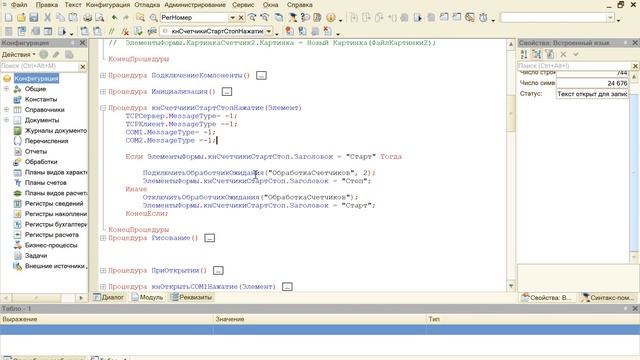Click the Планы счетов icon in the tree
Viewport: 640px width, 360px height.
tap(17, 182)
